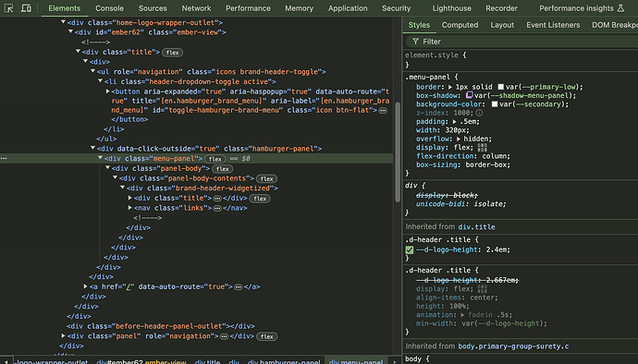The height and width of the screenshot is (364, 638).
Task: Click the breadcrumb scroll-left arrow
Action: pos(6,361)
